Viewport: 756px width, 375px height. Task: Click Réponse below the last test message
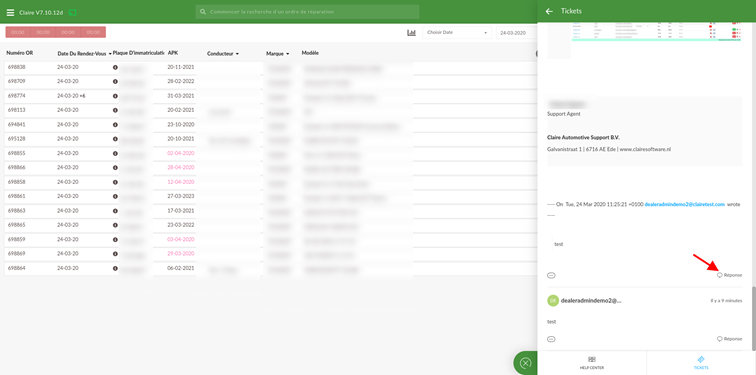pos(729,339)
